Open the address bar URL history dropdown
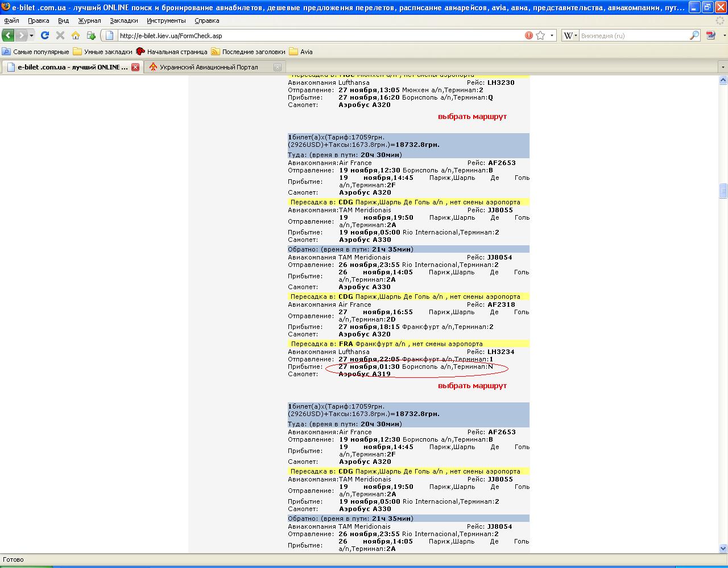This screenshot has width=728, height=568. coord(552,35)
